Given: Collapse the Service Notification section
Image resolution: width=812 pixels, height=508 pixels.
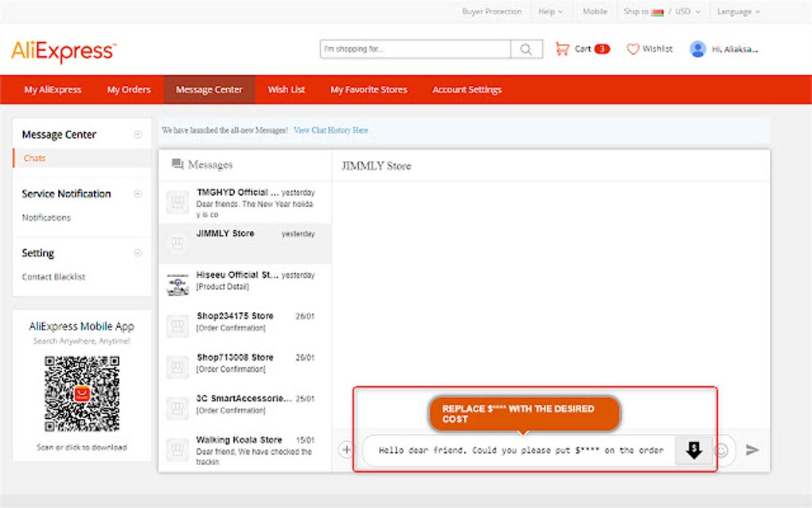Looking at the screenshot, I should pyautogui.click(x=138, y=193).
